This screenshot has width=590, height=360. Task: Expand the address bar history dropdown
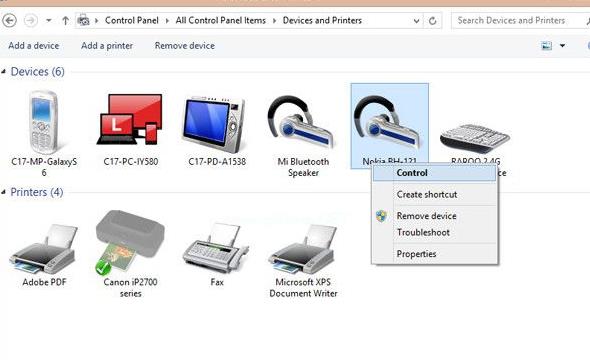click(x=416, y=21)
